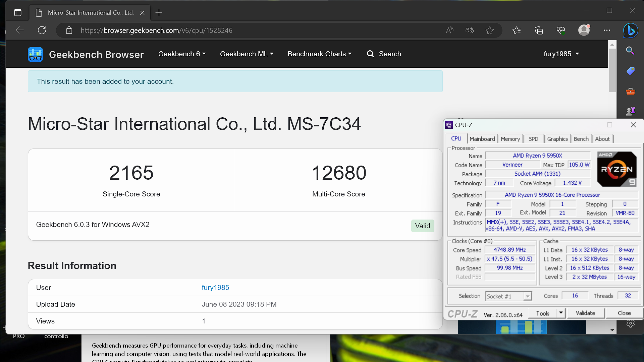Open sidebar settings gear icon

(x=630, y=324)
